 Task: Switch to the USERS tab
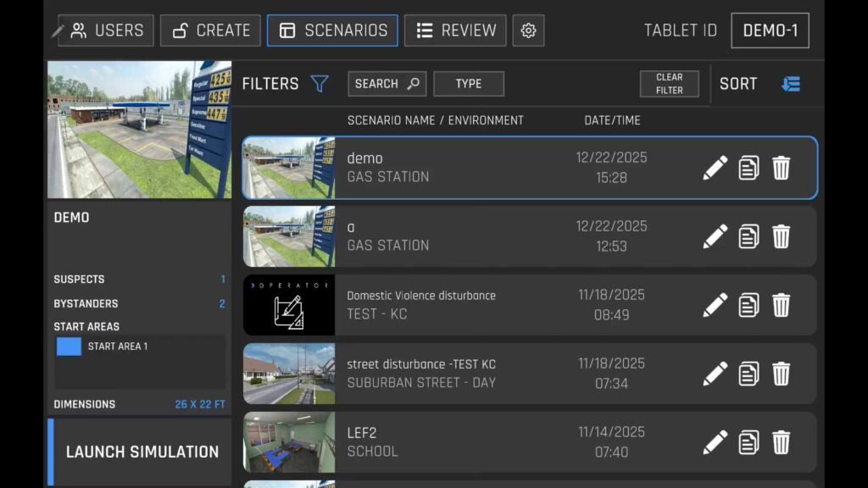pos(107,30)
